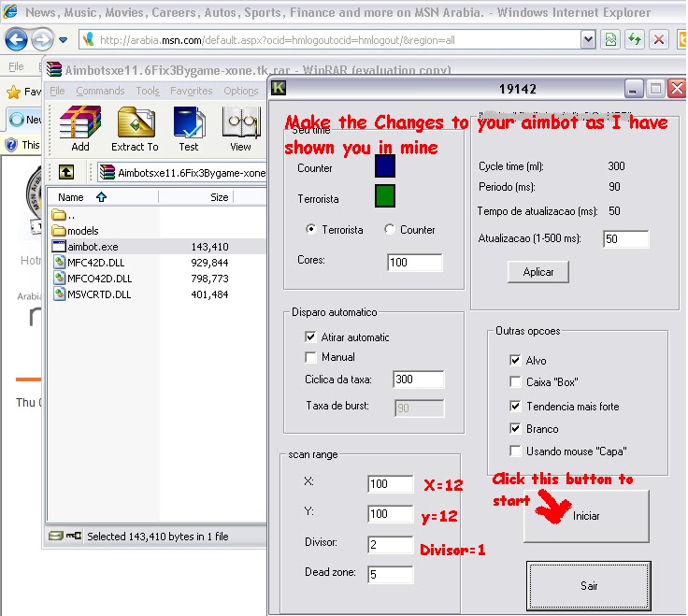Click the Sair button
Viewport: 688px width, 616px height.
588,586
